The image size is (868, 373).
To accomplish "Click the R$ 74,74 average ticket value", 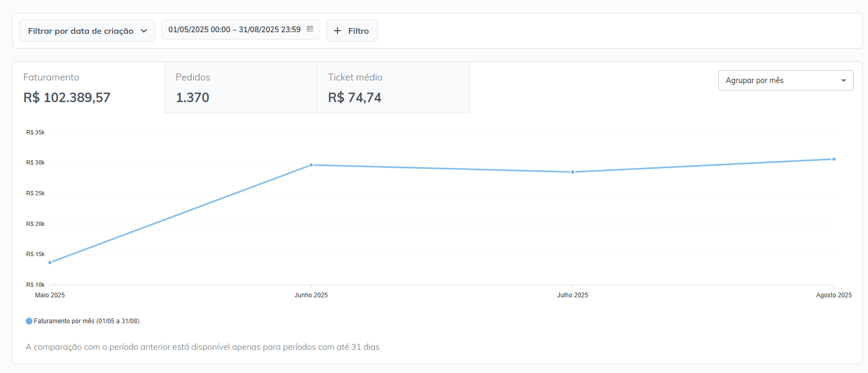I will pos(355,97).
